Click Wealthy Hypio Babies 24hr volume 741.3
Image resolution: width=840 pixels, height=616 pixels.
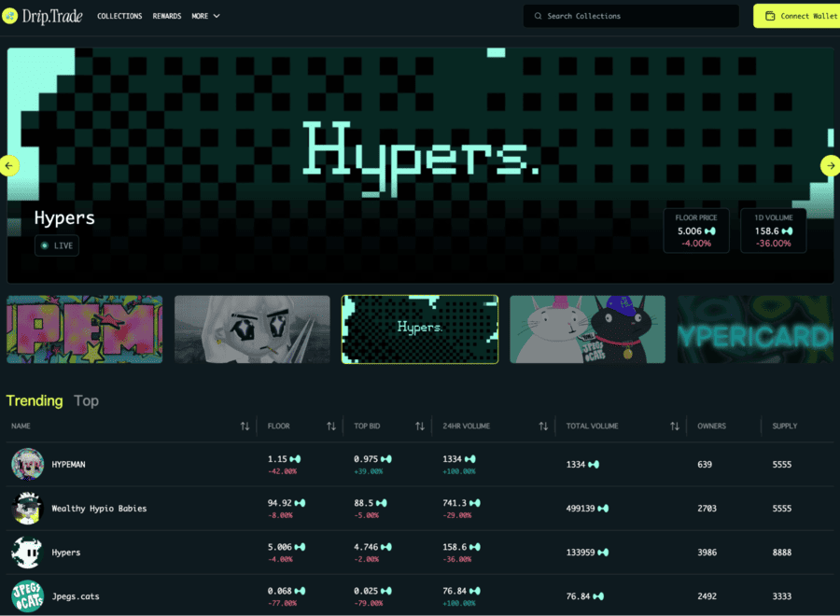(x=455, y=503)
